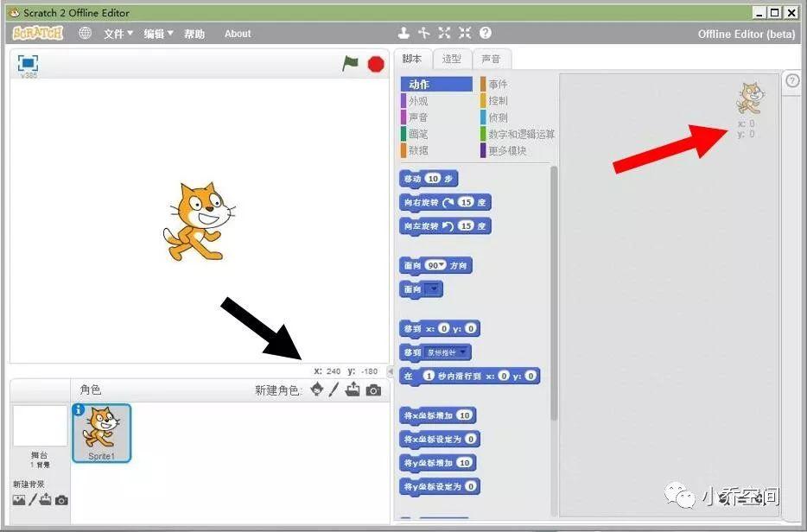Click value in 将y坐标增加 block
The width and height of the screenshot is (807, 532).
point(464,463)
